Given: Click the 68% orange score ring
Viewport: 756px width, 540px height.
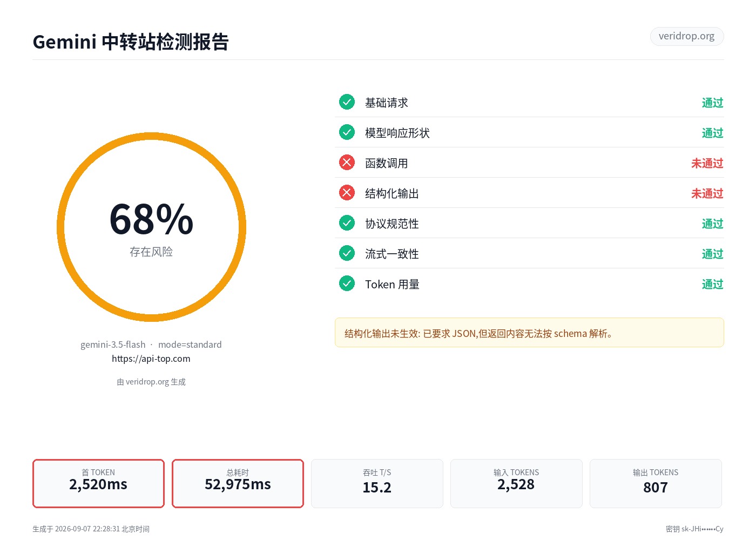Looking at the screenshot, I should [151, 227].
